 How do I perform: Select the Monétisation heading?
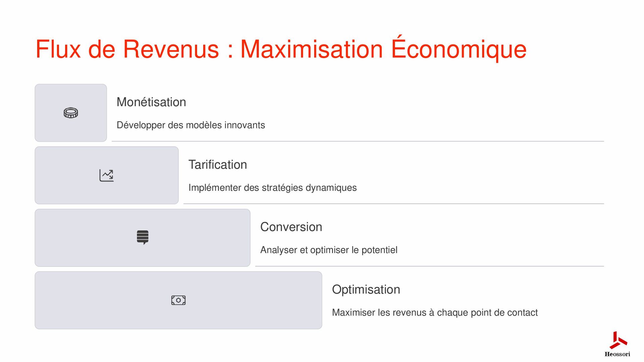tap(151, 102)
